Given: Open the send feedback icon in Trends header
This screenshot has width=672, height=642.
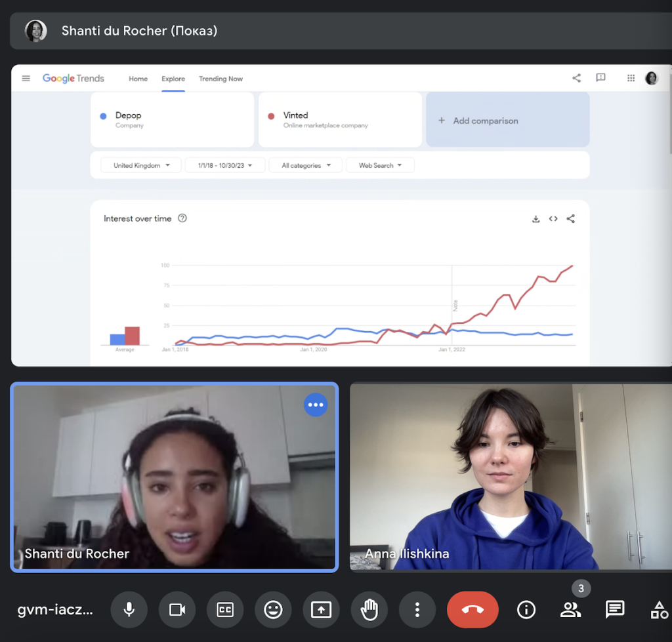Looking at the screenshot, I should (601, 77).
